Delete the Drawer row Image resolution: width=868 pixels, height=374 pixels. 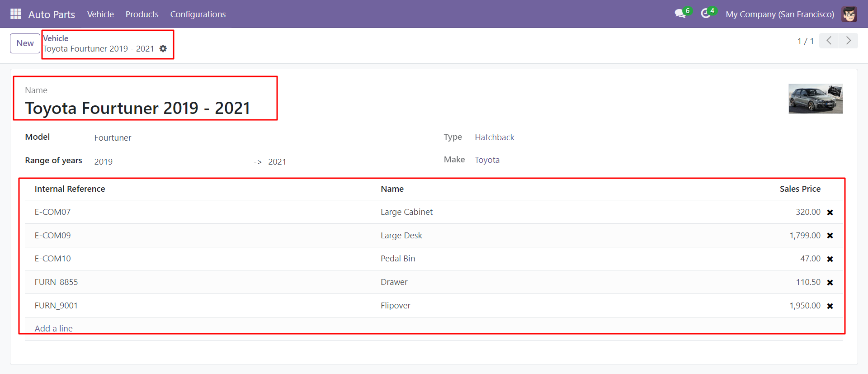[830, 283]
